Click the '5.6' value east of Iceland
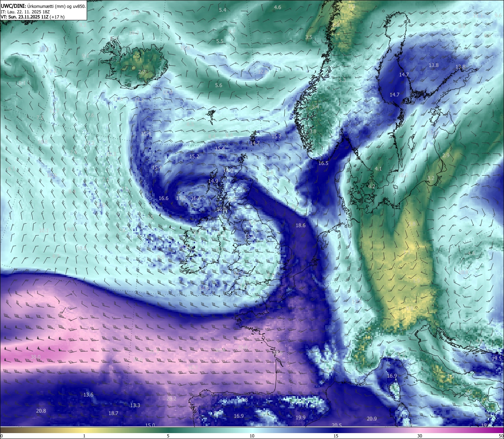The height and width of the screenshot is (439, 504). pos(219,85)
